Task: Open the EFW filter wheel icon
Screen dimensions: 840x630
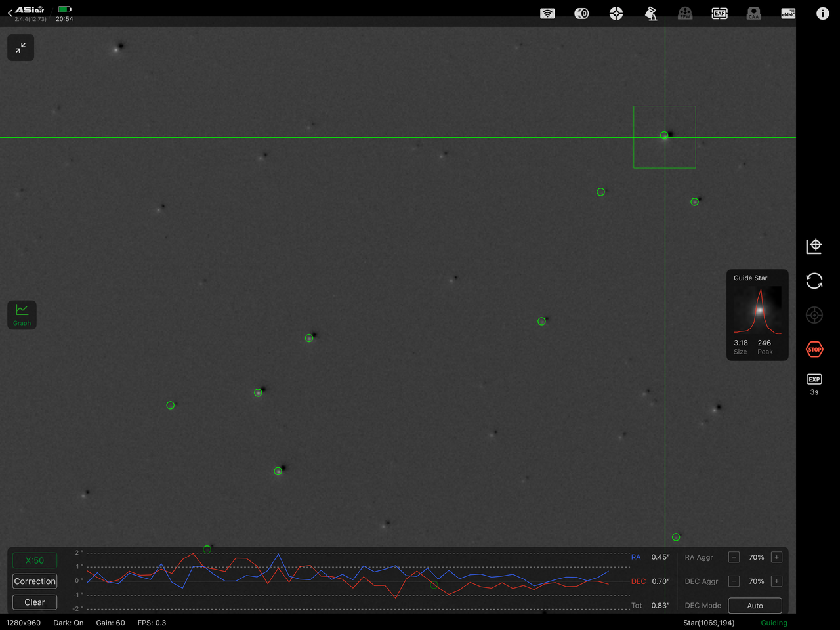Action: [x=685, y=13]
